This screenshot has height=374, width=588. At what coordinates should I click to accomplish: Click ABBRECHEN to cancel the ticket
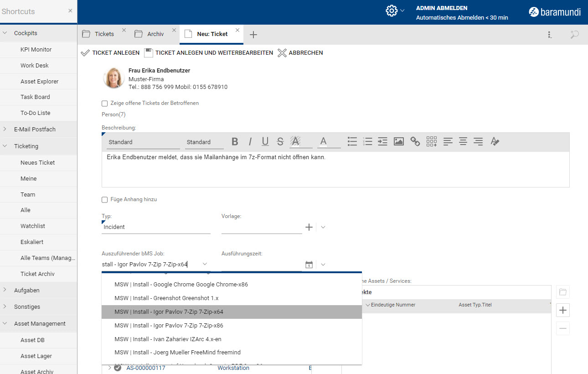(300, 53)
